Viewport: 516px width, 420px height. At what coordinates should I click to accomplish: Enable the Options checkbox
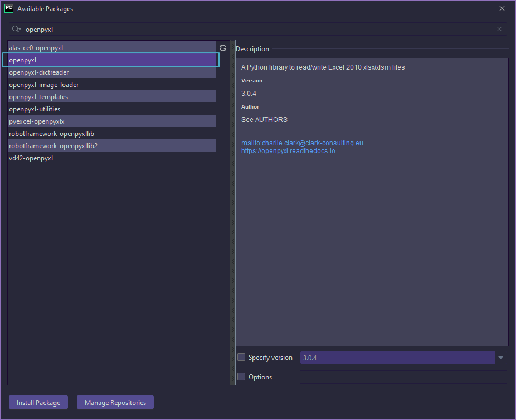(241, 377)
